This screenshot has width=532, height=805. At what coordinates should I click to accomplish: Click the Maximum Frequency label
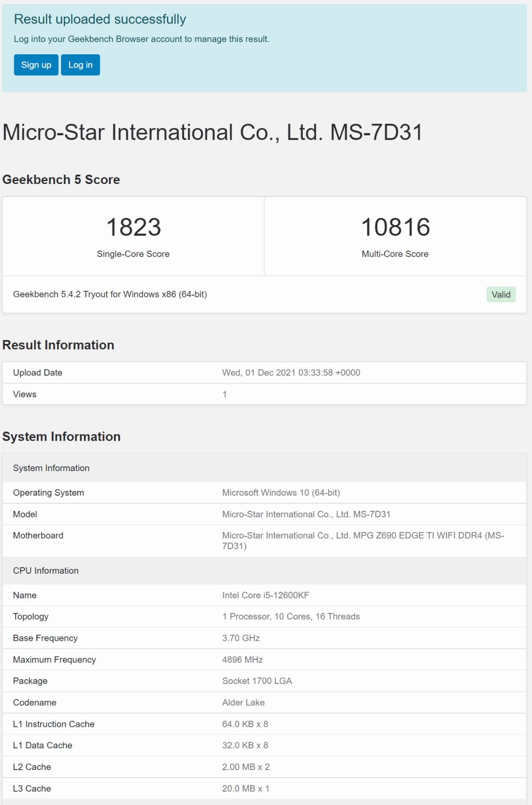click(x=54, y=660)
